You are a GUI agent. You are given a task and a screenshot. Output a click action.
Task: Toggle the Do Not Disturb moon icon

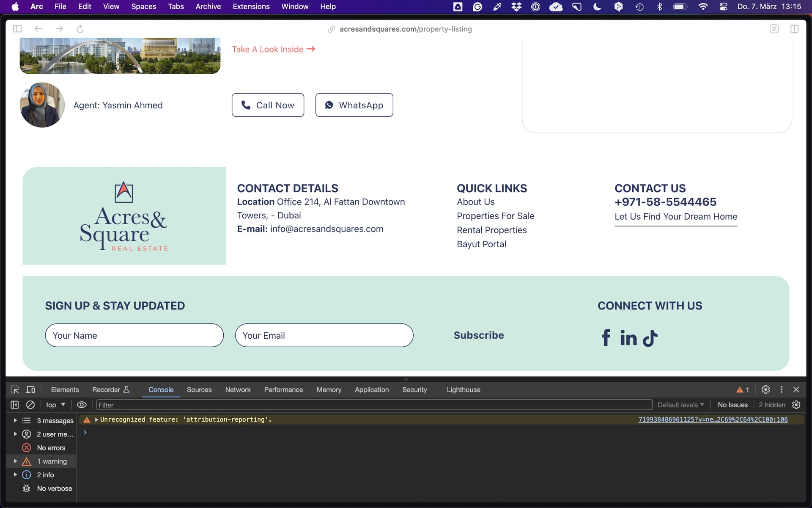point(597,6)
